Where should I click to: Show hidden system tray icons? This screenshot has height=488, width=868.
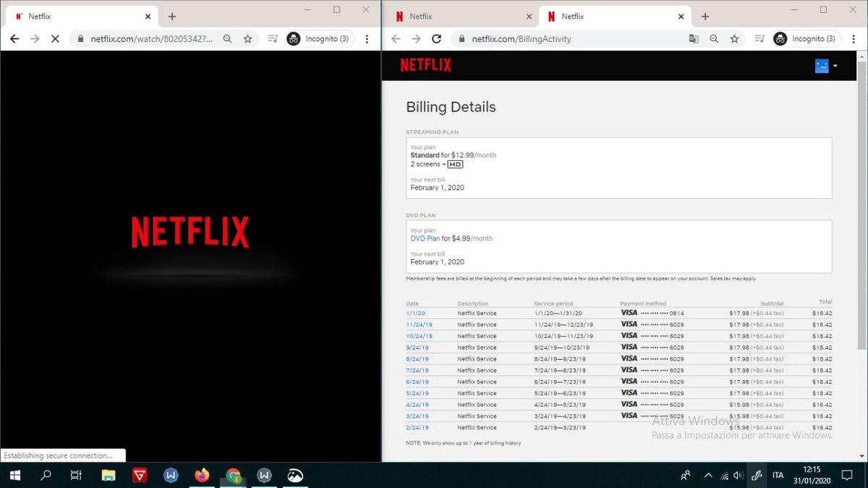coord(707,476)
